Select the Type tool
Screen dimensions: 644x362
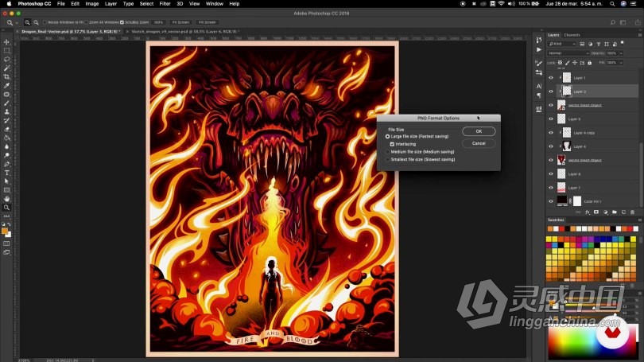tap(6, 173)
